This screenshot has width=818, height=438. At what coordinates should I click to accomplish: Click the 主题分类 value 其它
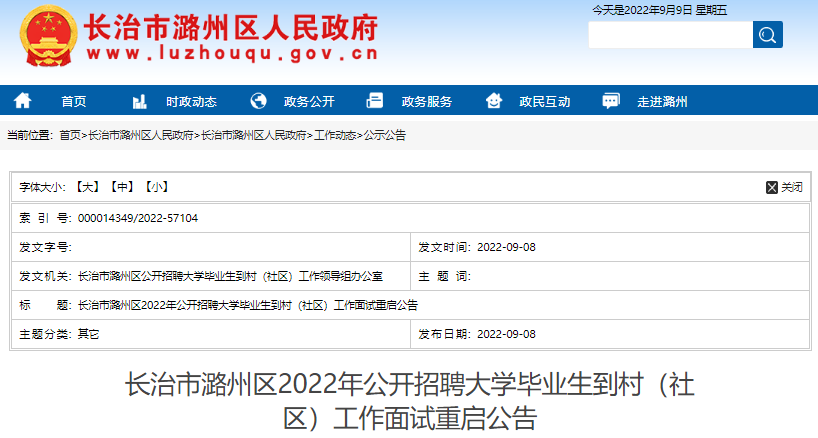(88, 334)
